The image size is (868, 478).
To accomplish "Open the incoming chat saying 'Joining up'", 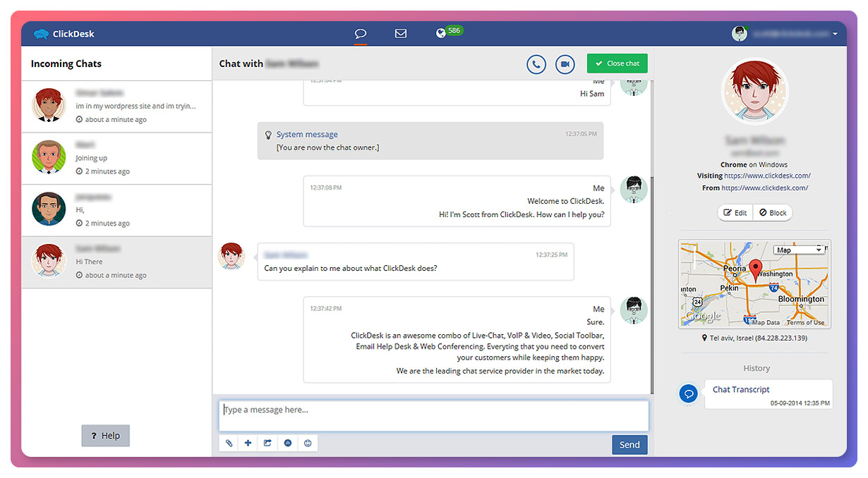I will (x=116, y=159).
